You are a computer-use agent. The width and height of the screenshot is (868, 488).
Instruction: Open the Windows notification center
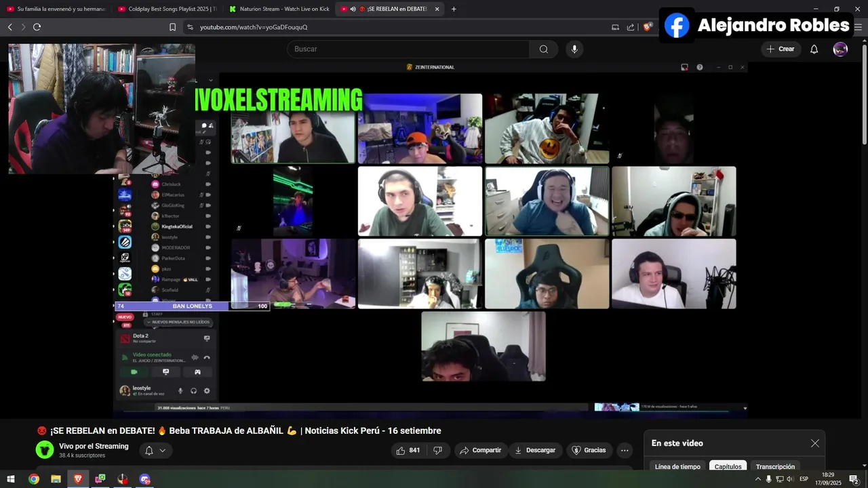[854, 479]
